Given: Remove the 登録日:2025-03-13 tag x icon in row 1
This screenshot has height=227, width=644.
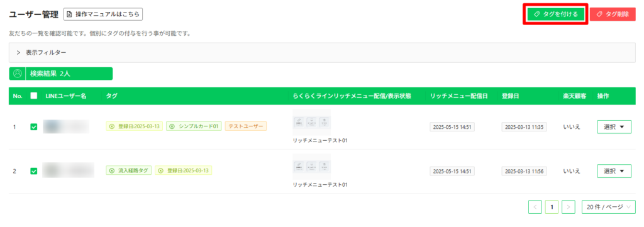Looking at the screenshot, I should click(x=112, y=126).
